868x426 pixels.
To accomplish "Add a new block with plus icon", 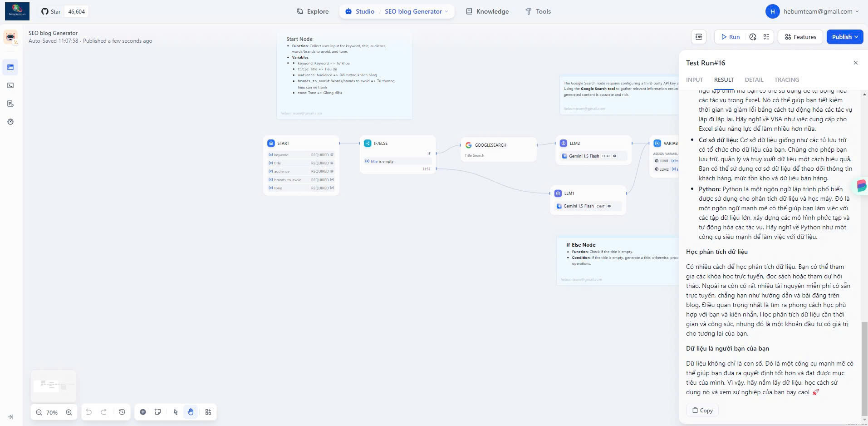I will coord(143,412).
